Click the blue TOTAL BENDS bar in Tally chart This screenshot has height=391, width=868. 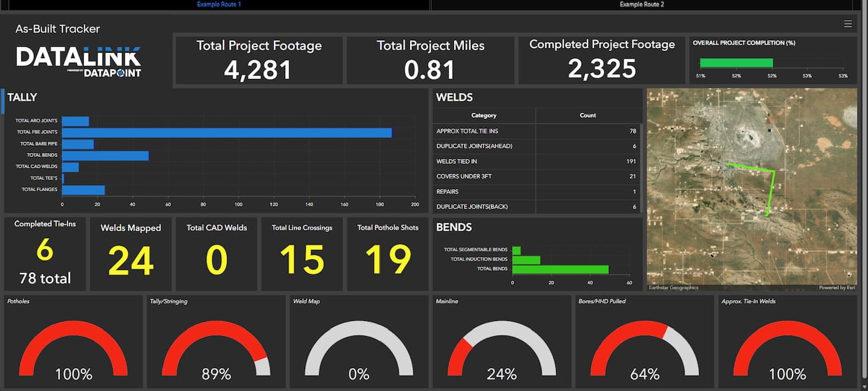[105, 156]
